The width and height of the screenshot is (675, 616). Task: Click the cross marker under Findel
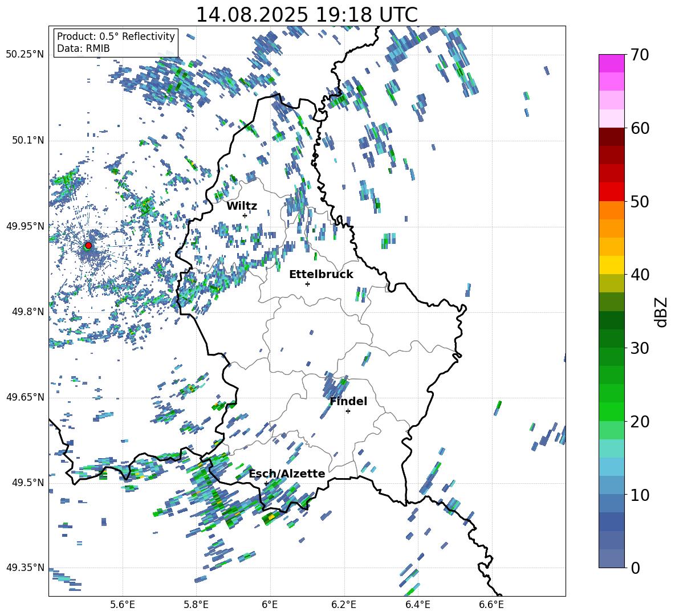[x=348, y=411]
